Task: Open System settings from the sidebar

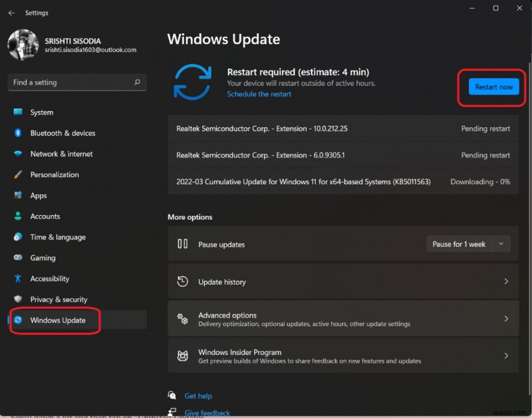Action: [x=45, y=112]
